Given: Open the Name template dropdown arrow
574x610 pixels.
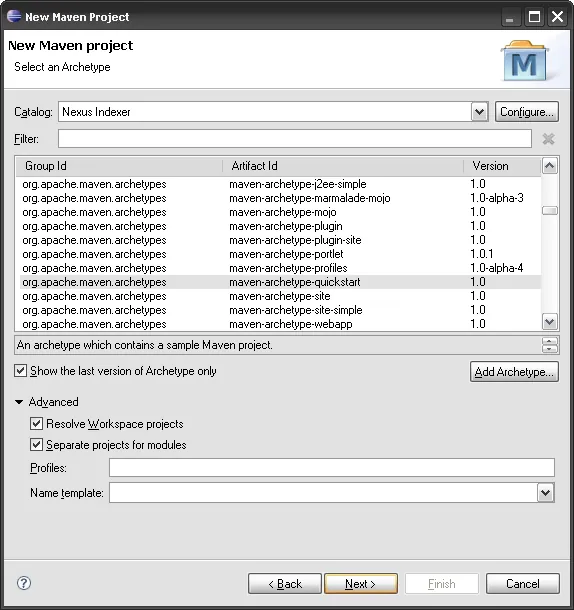Looking at the screenshot, I should click(546, 493).
